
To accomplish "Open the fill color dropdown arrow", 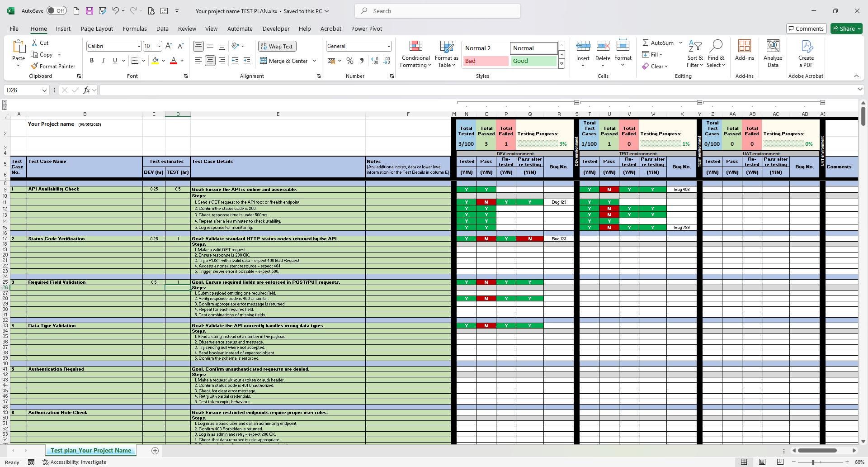I will click(163, 61).
